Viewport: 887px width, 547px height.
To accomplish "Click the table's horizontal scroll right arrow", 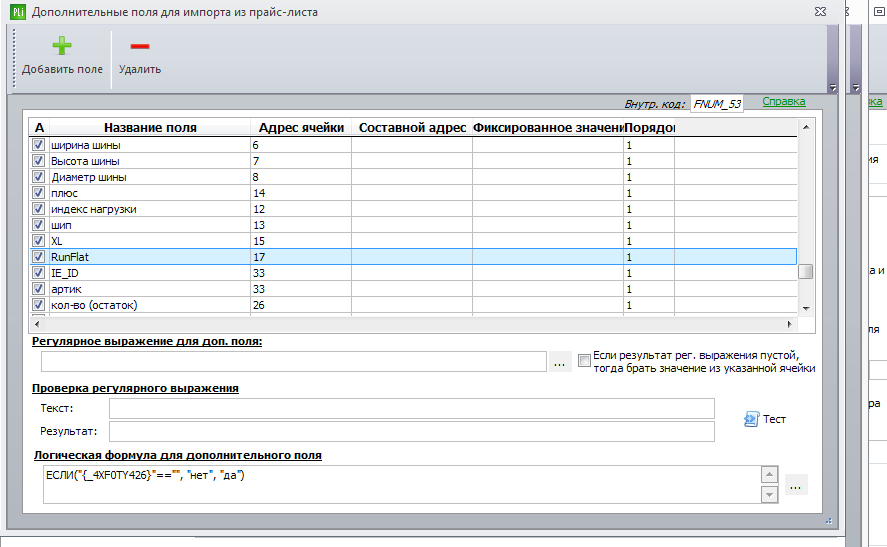I will (790, 324).
